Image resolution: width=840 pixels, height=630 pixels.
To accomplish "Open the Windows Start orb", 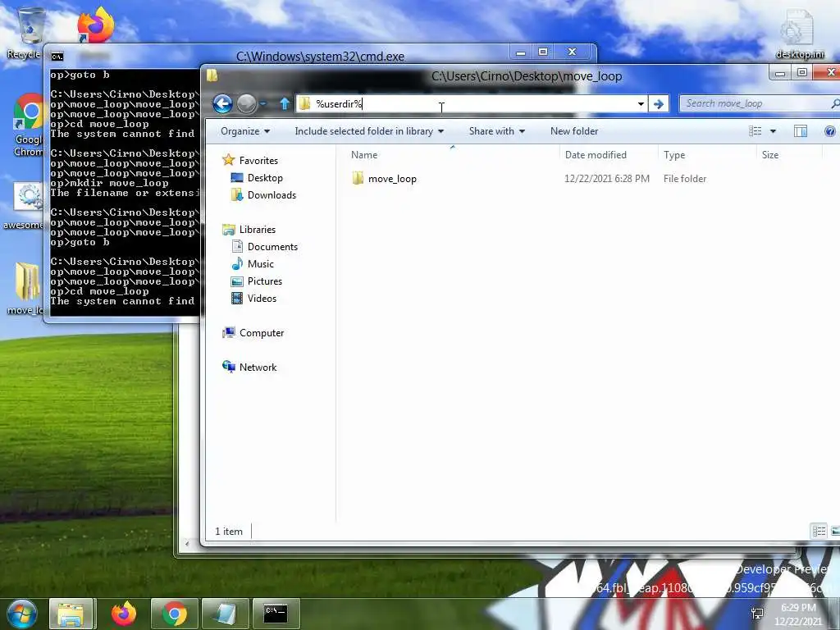I will pos(22,614).
